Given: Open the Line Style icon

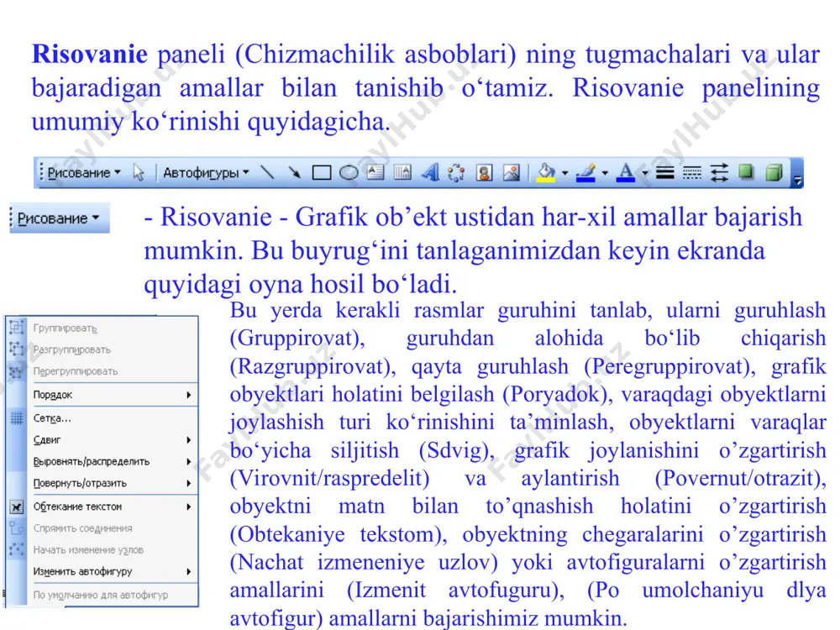Looking at the screenshot, I should click(x=664, y=172).
